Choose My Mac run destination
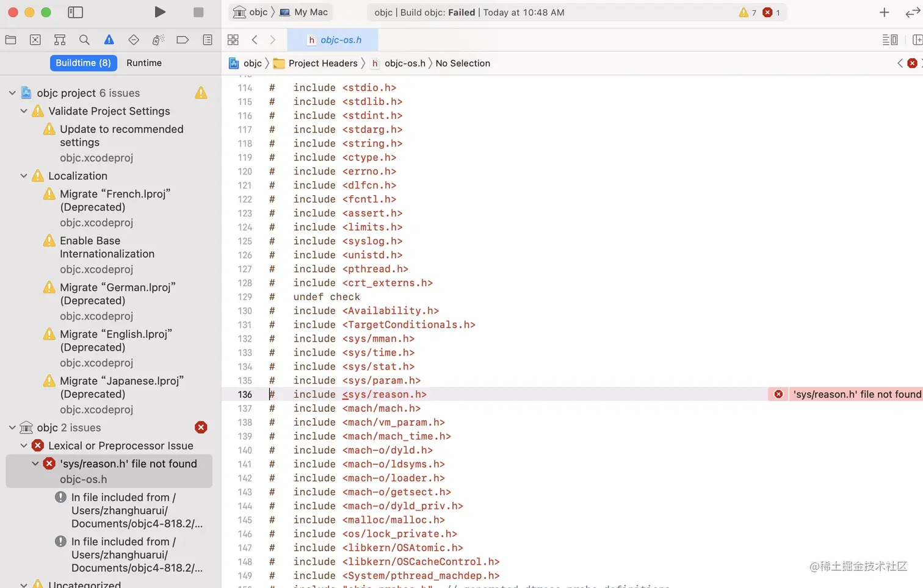 point(304,12)
